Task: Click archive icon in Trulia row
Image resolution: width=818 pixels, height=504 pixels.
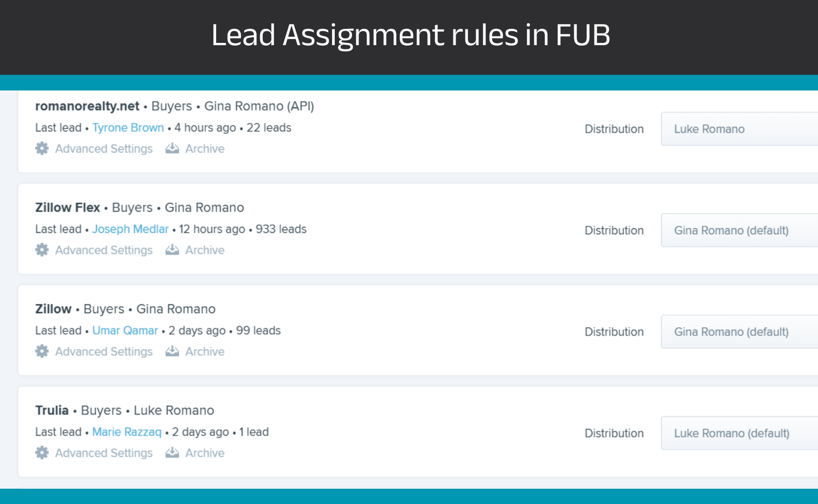Action: [172, 453]
